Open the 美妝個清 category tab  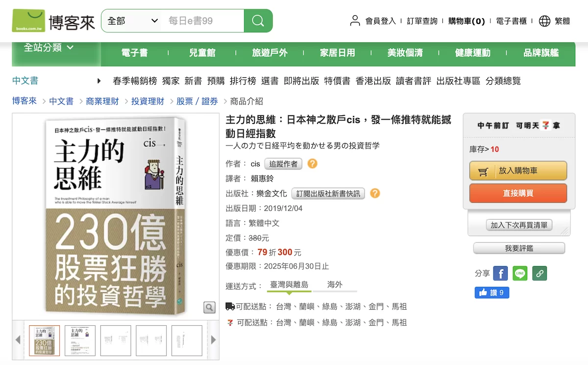point(405,52)
